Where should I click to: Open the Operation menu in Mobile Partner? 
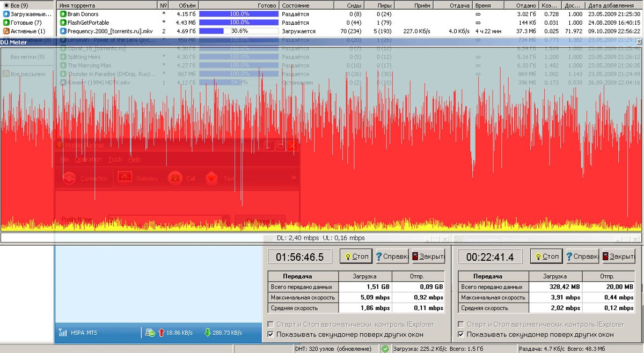coord(87,159)
